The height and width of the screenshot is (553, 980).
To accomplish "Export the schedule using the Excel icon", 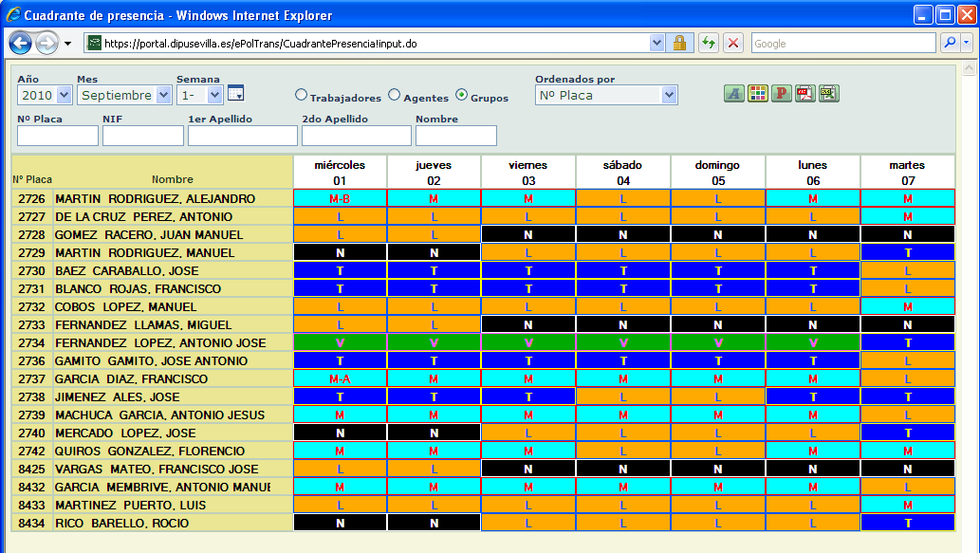I will coord(828,93).
